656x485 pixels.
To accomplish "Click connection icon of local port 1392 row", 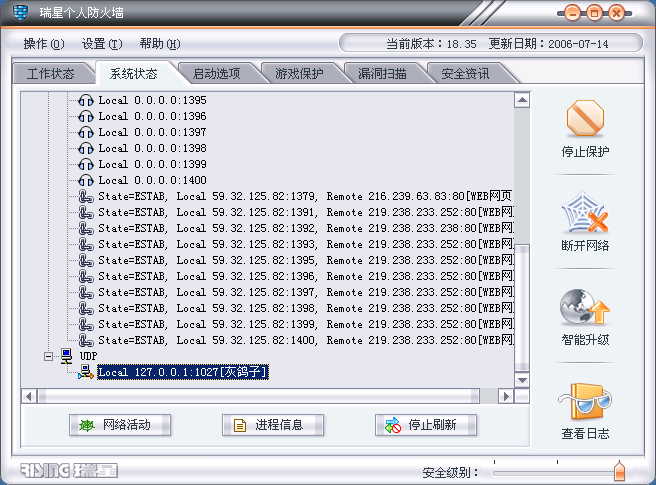I will click(x=86, y=228).
